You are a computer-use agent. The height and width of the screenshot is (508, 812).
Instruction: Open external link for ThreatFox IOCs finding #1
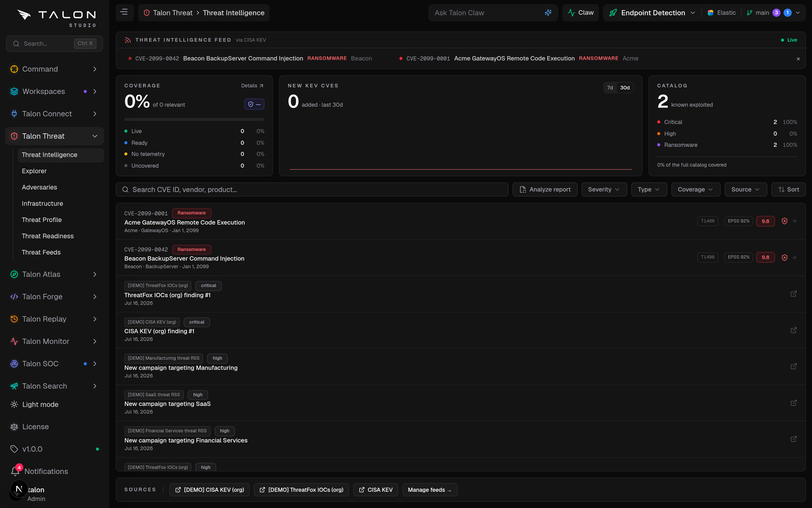(x=793, y=294)
